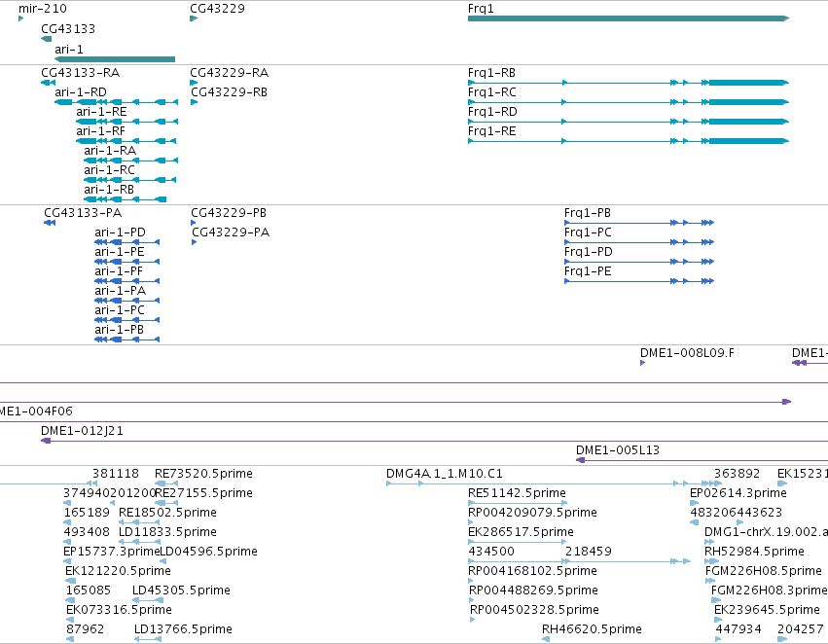Click the ari-1-PC CDS label
828x644 pixels.
point(120,310)
